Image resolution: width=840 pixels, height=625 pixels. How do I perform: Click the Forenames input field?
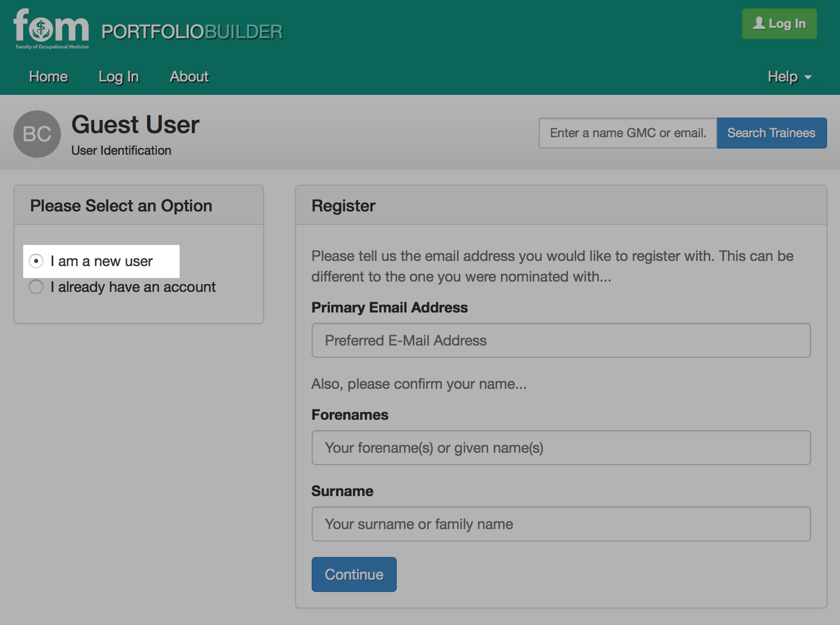(x=561, y=448)
